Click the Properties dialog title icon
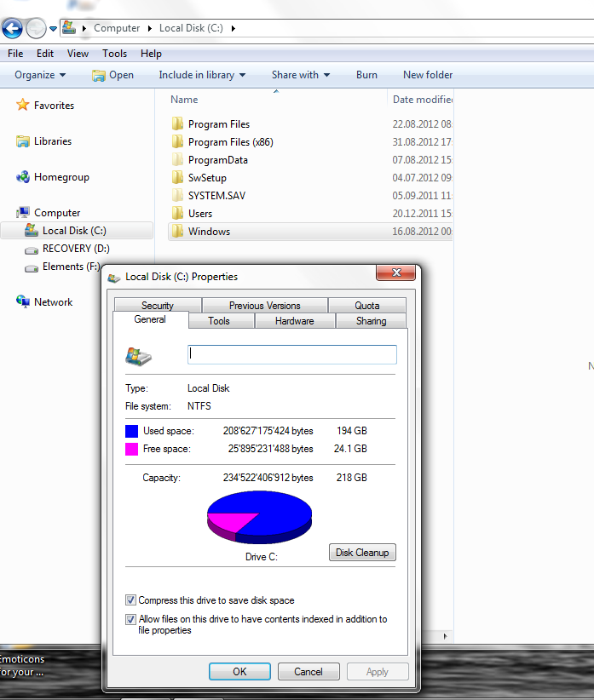The height and width of the screenshot is (700, 594). tap(114, 278)
